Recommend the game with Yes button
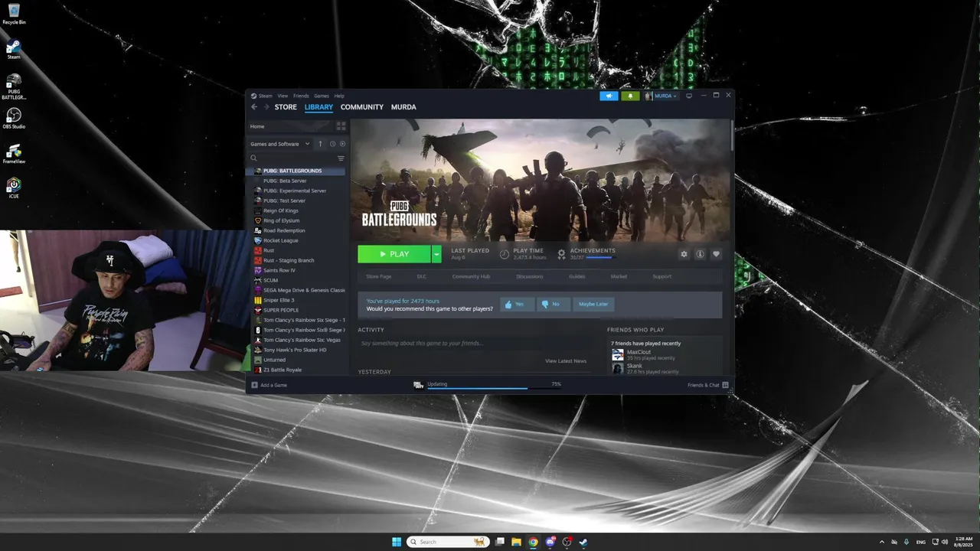 [518, 304]
